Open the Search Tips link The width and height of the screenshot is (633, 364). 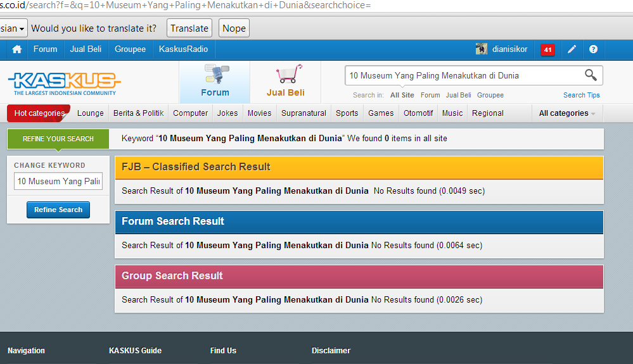tap(581, 95)
